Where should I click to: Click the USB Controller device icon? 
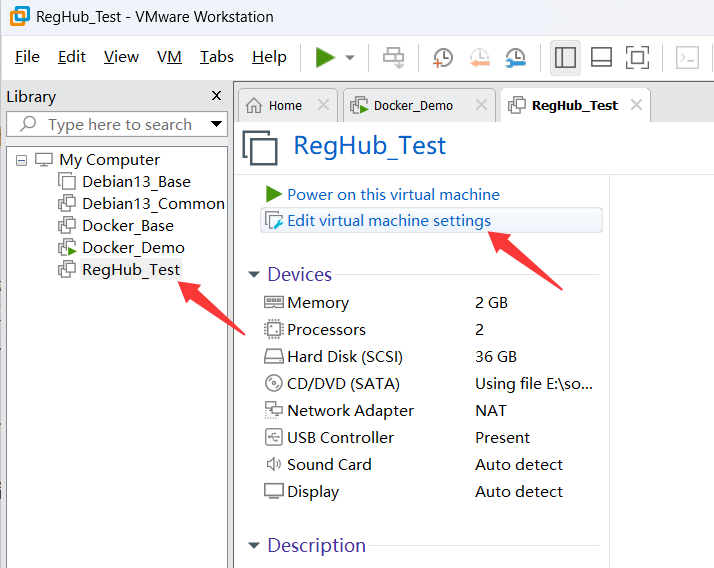pyautogui.click(x=274, y=437)
